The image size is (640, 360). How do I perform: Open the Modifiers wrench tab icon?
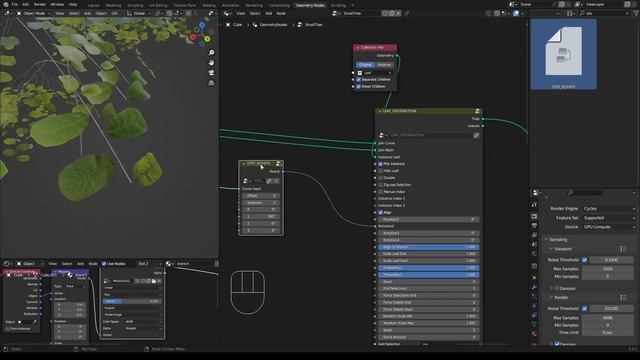point(534,288)
